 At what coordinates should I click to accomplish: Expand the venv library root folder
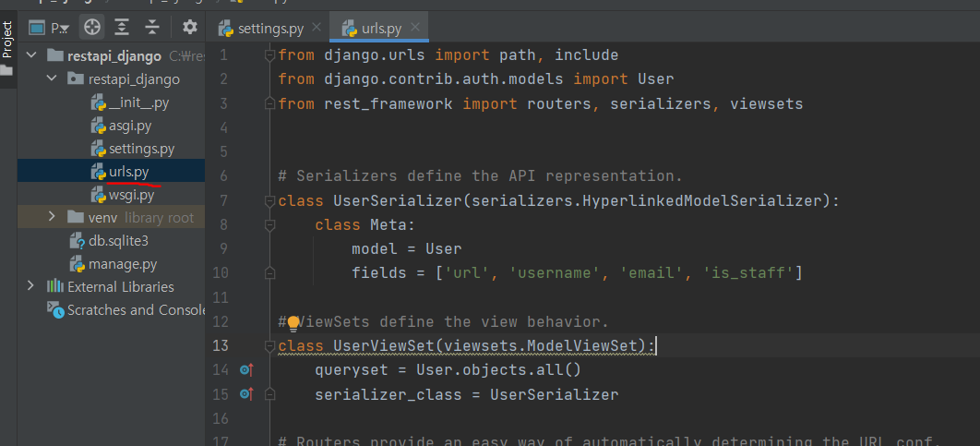(53, 218)
